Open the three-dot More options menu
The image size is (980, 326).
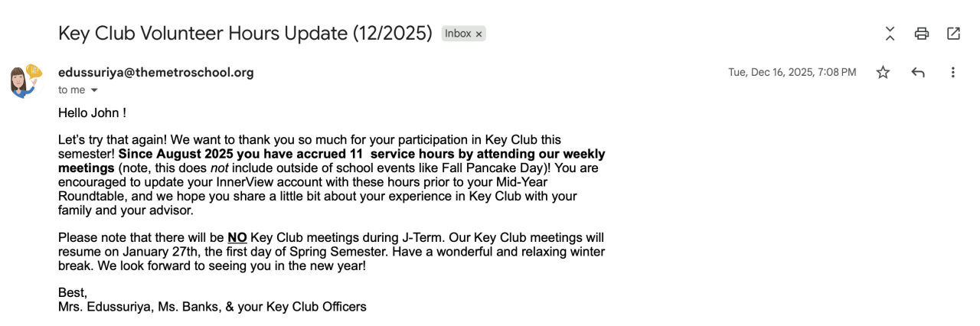(x=953, y=73)
